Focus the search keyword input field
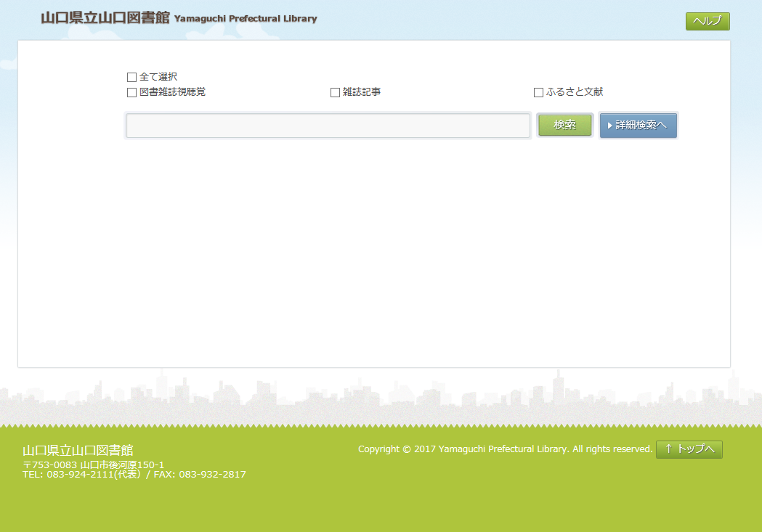The height and width of the screenshot is (532, 762). coord(328,126)
